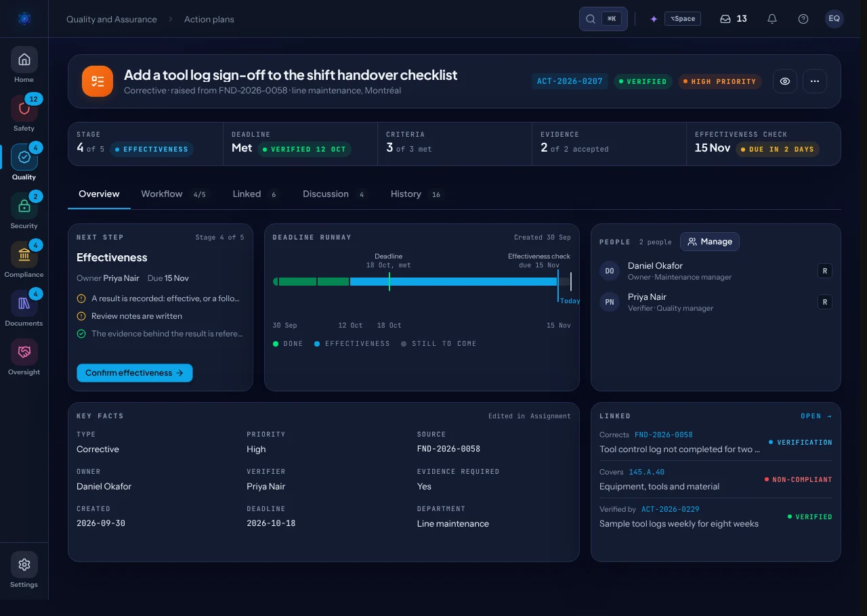Click the R role badge for Daniel Okafor

[825, 271]
